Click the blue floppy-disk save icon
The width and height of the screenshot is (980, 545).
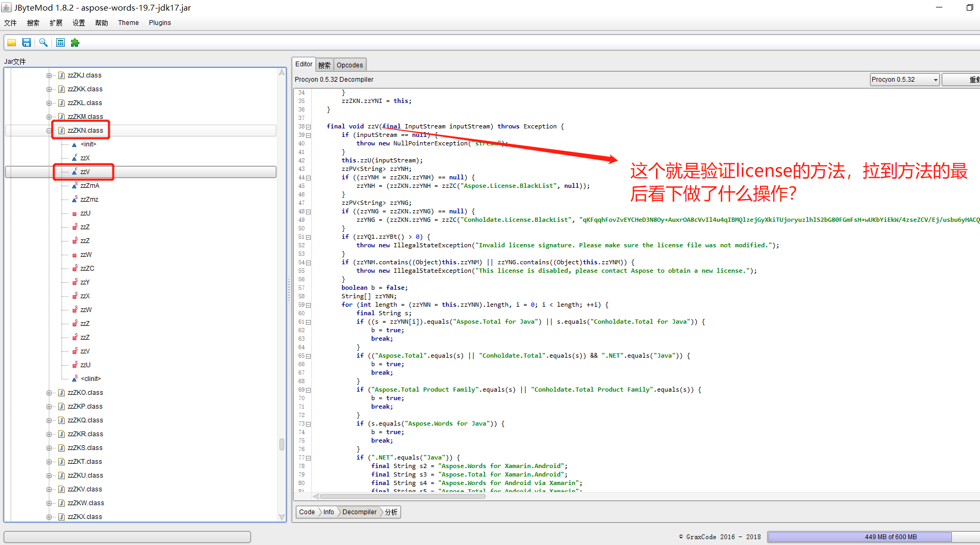point(27,42)
